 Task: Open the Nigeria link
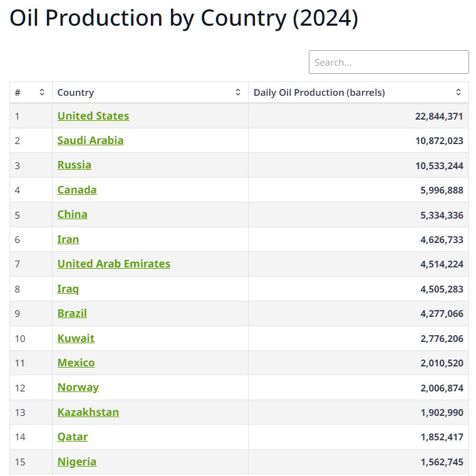77,462
